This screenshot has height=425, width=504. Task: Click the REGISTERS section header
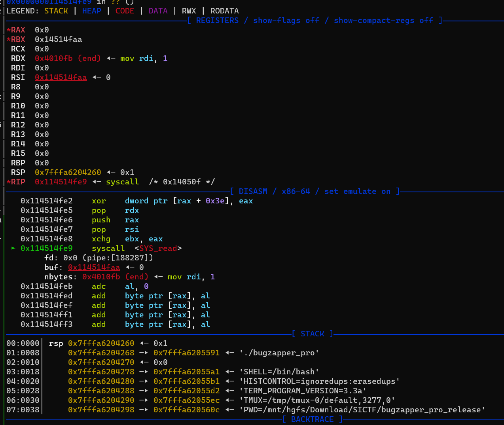[x=315, y=20]
